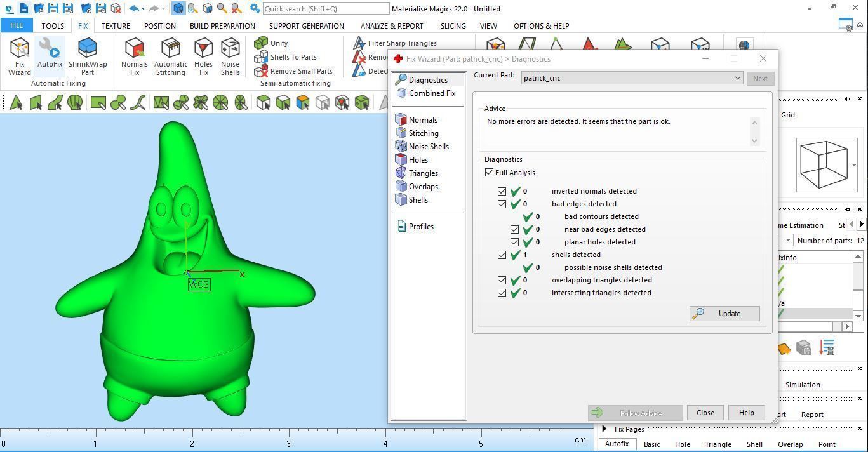Switch to SUPPORT GENERATION tab
Screen dimensions: 868x452
tap(307, 26)
